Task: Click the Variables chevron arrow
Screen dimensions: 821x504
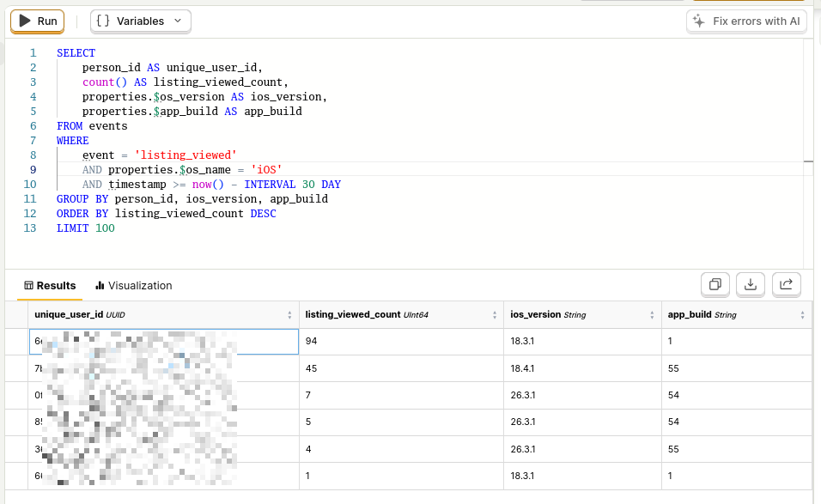Action: click(x=177, y=21)
